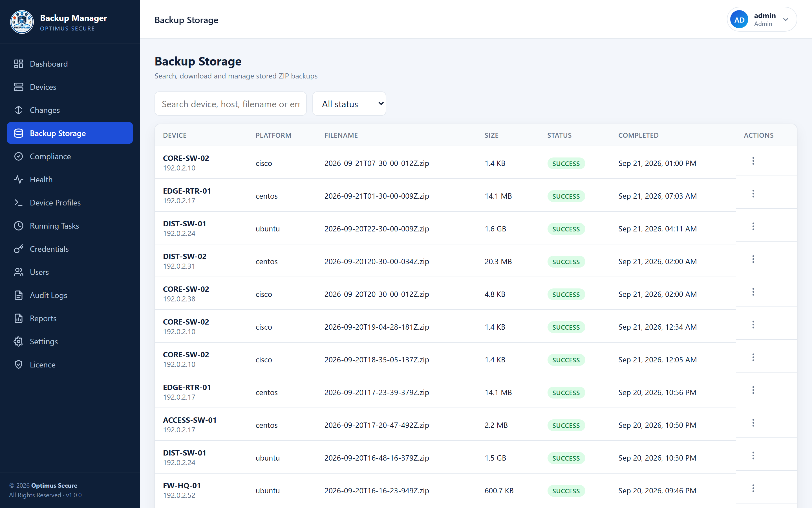This screenshot has height=508, width=812.
Task: Click the Backup Manager logo icon
Action: coord(22,22)
